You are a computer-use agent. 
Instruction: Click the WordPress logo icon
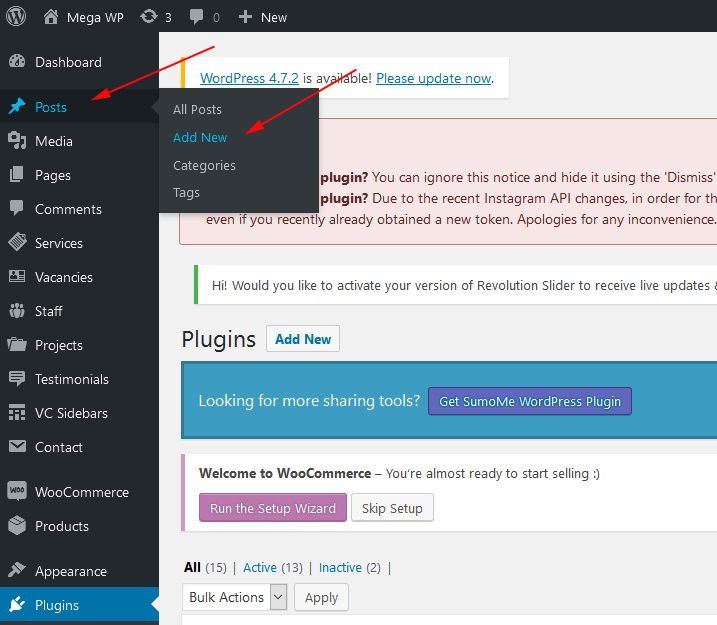click(16, 16)
